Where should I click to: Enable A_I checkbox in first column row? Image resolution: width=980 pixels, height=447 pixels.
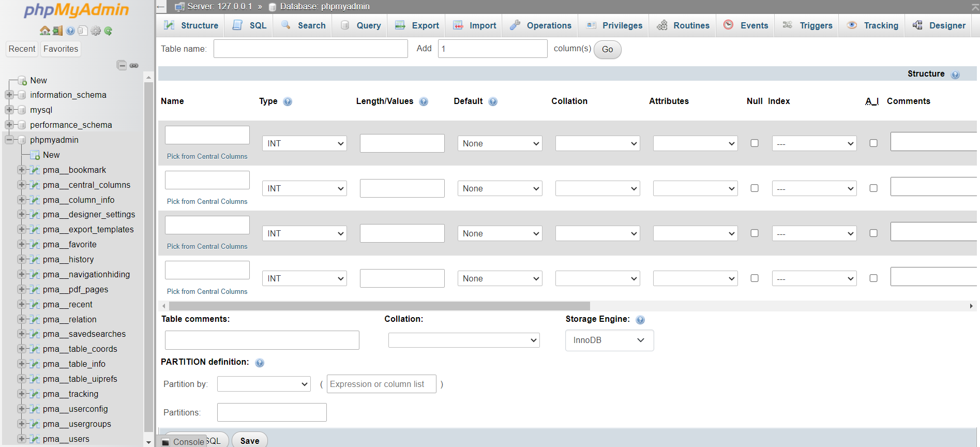(873, 143)
